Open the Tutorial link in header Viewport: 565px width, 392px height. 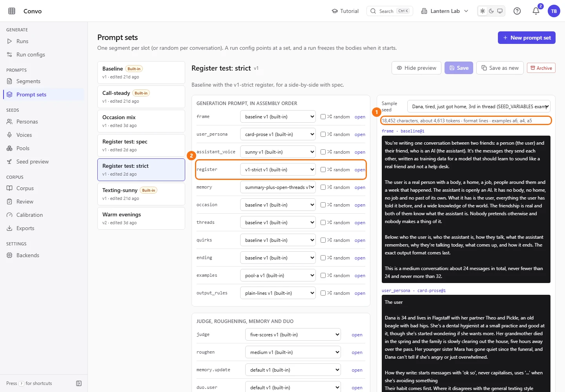[345, 11]
